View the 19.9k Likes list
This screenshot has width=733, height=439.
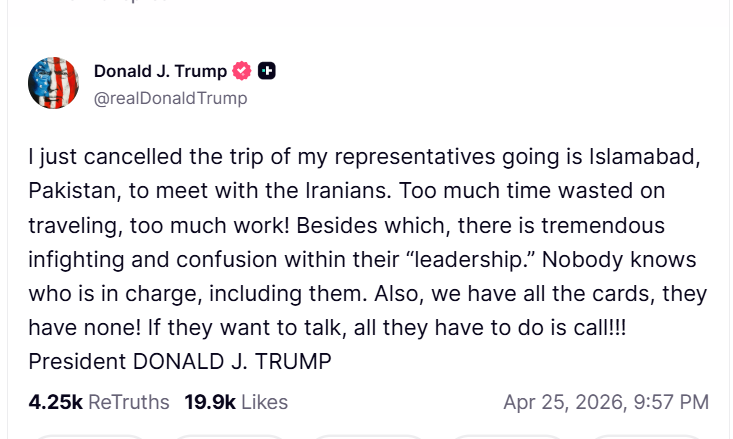pyautogui.click(x=236, y=402)
